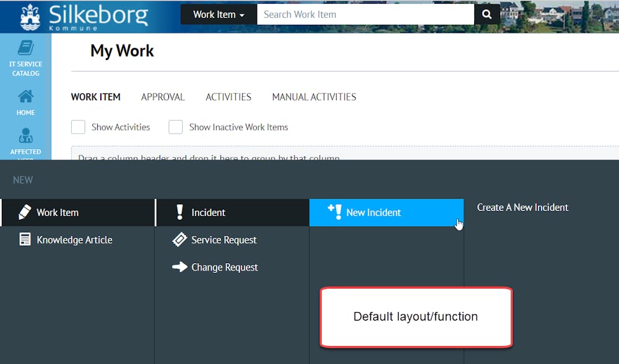
Task: Click the pencil icon beside Work Item
Action: click(x=25, y=212)
